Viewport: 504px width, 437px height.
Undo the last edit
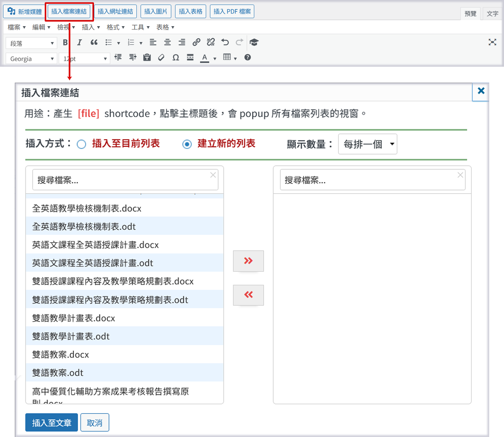(x=225, y=42)
